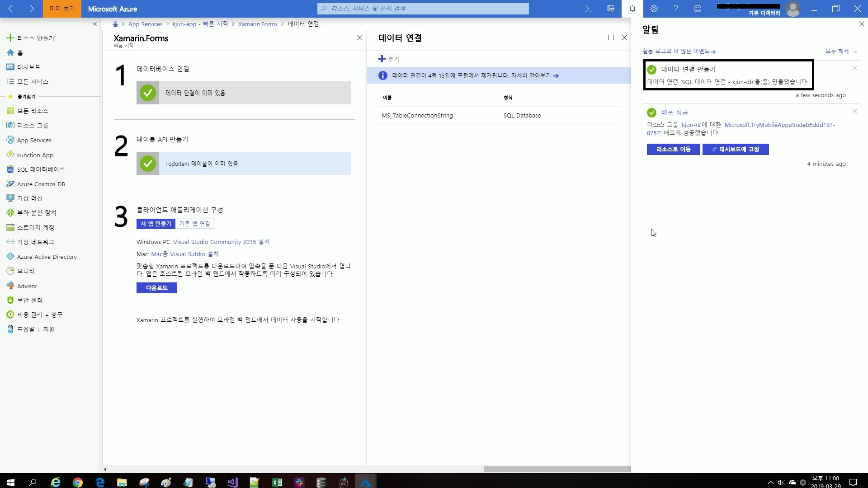Click the notifications bell icon
This screenshot has width=868, height=488.
tap(632, 9)
